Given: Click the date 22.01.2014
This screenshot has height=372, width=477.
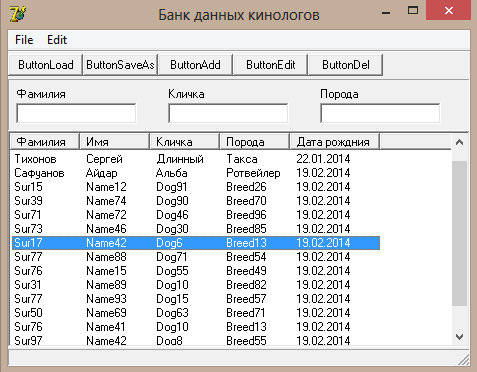Looking at the screenshot, I should [x=323, y=159].
